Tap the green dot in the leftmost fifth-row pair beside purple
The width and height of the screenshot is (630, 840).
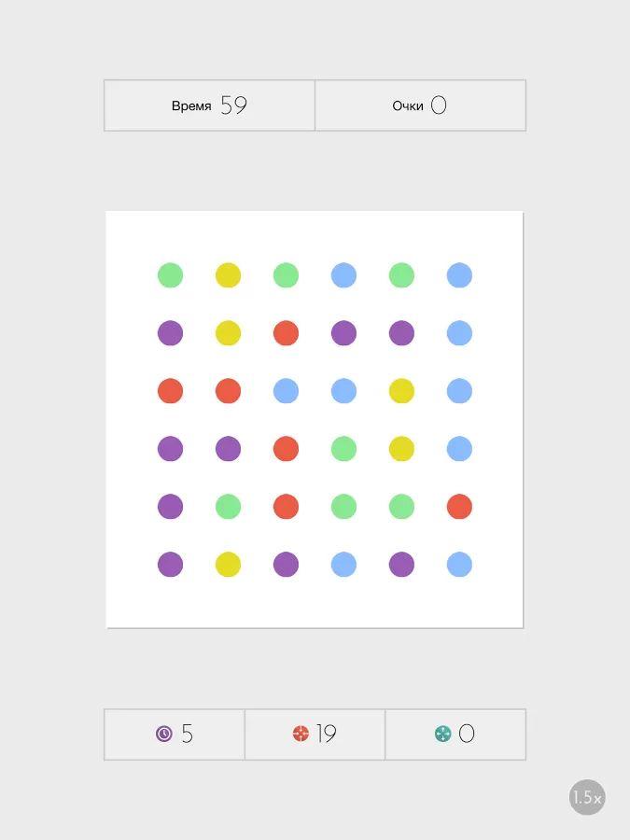229,507
